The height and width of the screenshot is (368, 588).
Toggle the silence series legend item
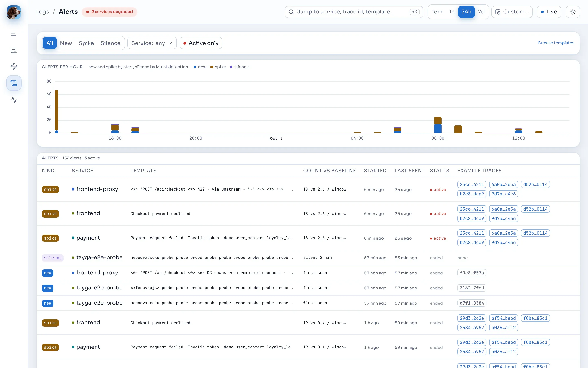click(x=239, y=67)
